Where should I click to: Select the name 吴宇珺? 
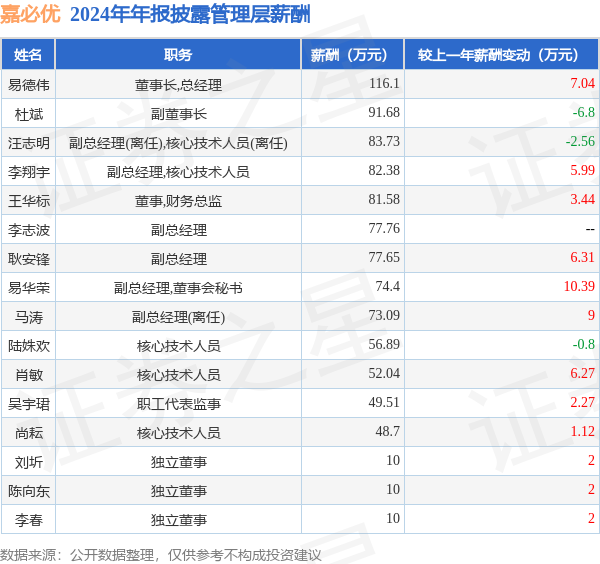[x=29, y=404]
